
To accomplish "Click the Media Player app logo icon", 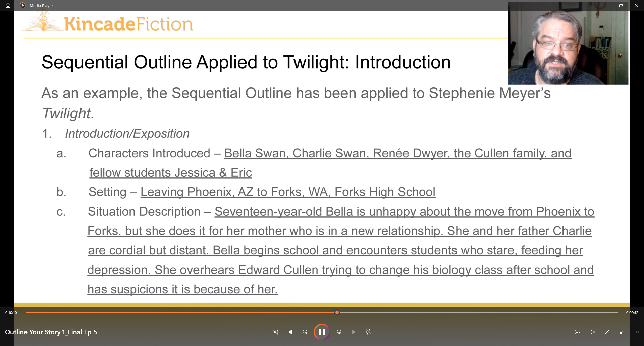I will click(x=23, y=5).
